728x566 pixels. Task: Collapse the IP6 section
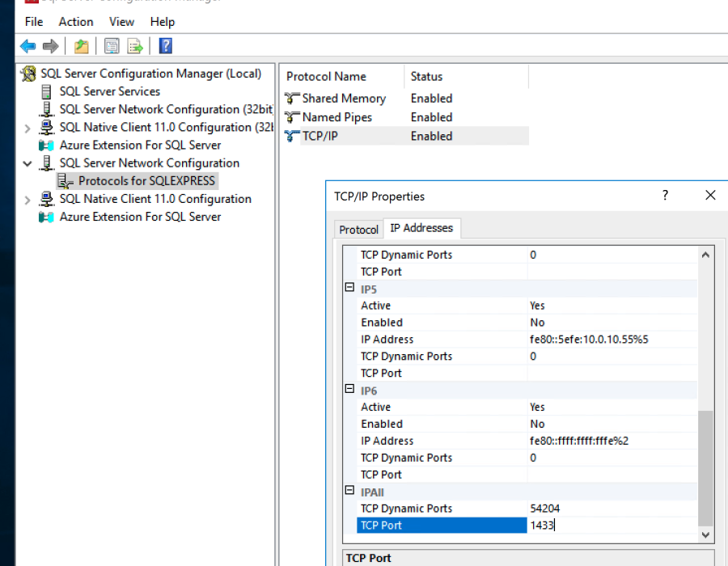click(x=349, y=389)
